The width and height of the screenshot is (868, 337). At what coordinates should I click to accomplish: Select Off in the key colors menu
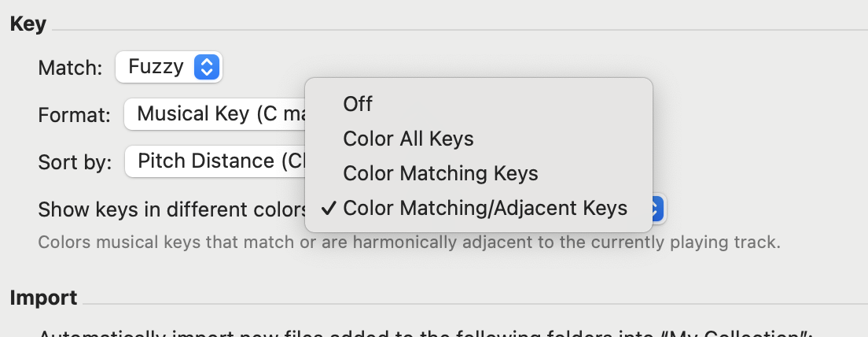click(x=358, y=103)
